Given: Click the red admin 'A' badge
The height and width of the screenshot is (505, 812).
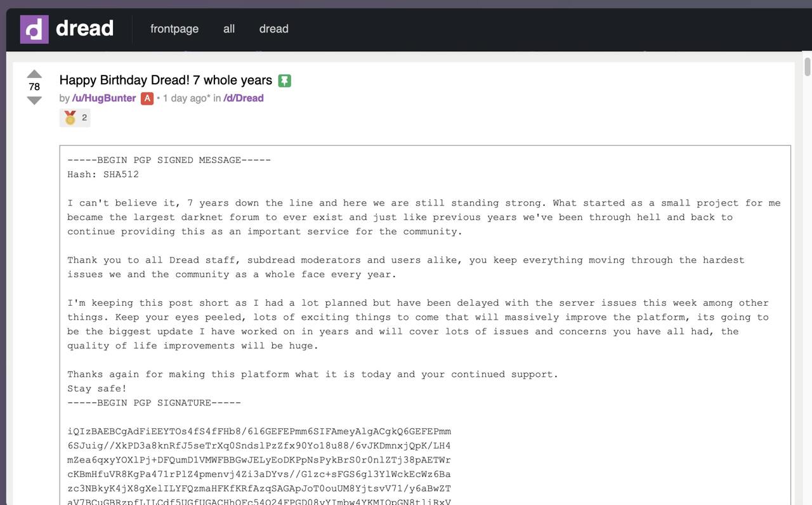Looking at the screenshot, I should pos(147,98).
